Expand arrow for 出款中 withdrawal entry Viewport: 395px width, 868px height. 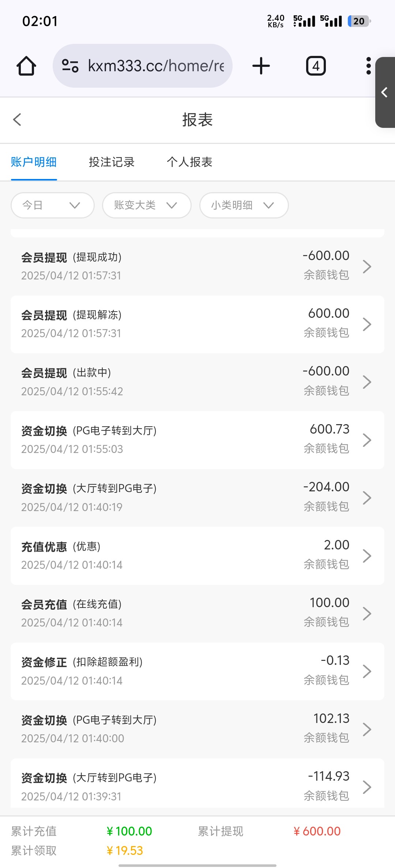click(x=367, y=382)
